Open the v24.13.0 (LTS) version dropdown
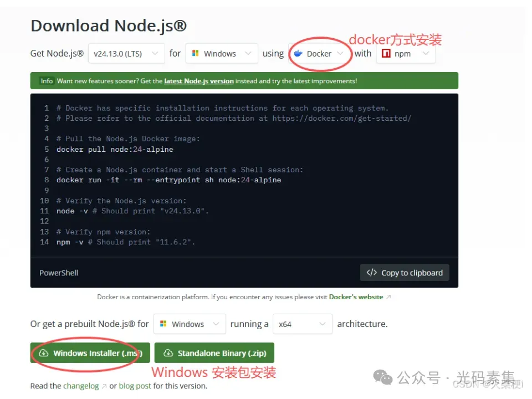The image size is (532, 399). click(126, 54)
